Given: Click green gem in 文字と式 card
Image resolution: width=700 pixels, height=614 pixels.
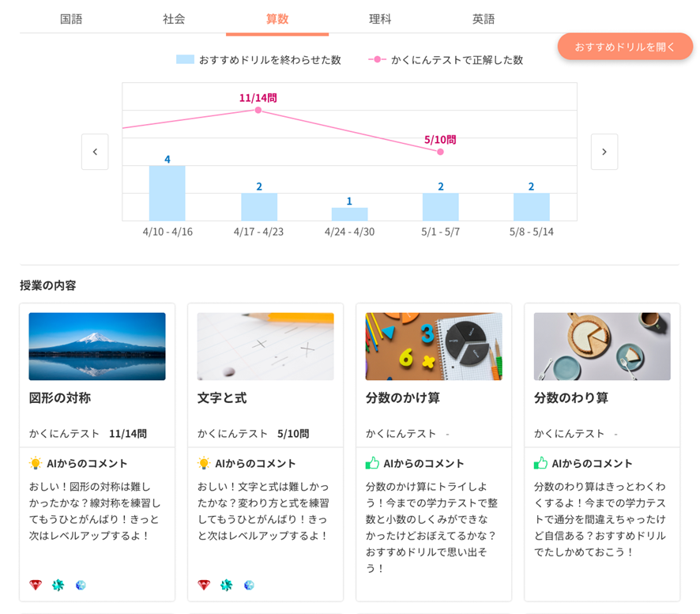Looking at the screenshot, I should (x=226, y=585).
